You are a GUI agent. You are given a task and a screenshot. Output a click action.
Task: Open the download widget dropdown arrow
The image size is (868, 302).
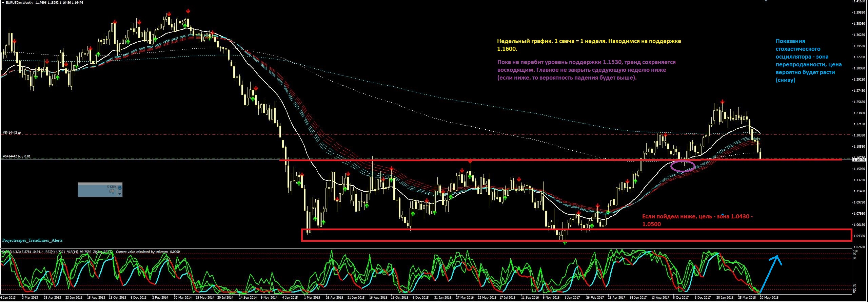pyautogui.click(x=119, y=194)
